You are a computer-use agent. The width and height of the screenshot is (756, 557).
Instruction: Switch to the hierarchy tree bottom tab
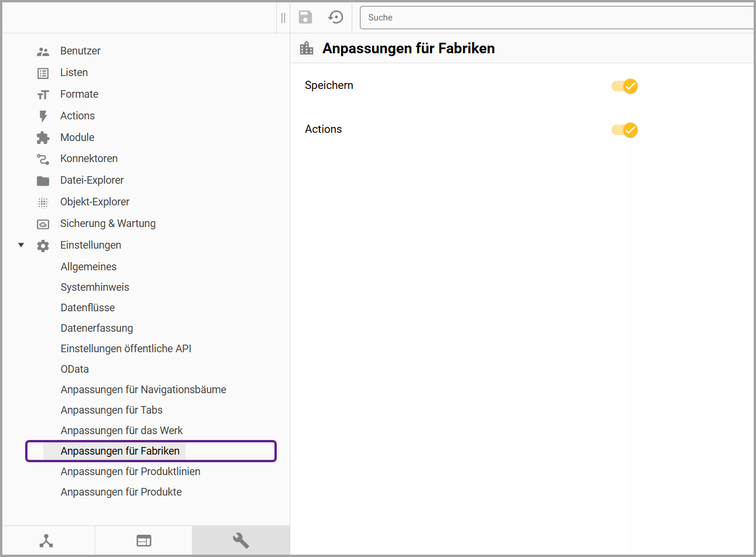[46, 541]
